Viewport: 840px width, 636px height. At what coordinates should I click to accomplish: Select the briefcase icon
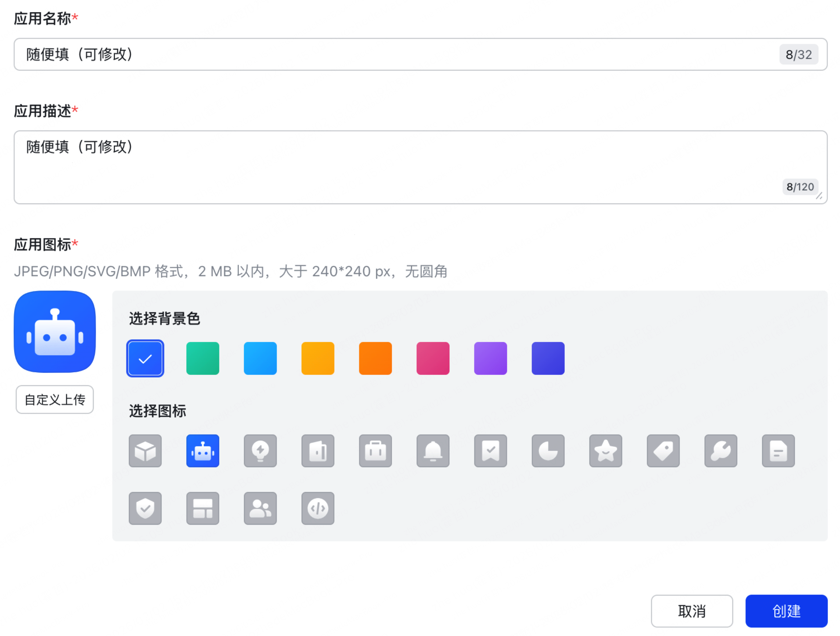375,451
